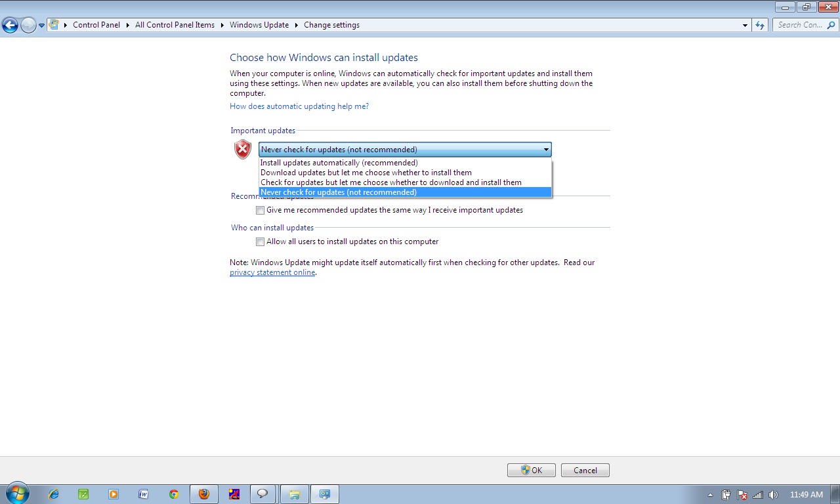
Task: Go to All Control Panel Items breadcrumb
Action: point(175,25)
